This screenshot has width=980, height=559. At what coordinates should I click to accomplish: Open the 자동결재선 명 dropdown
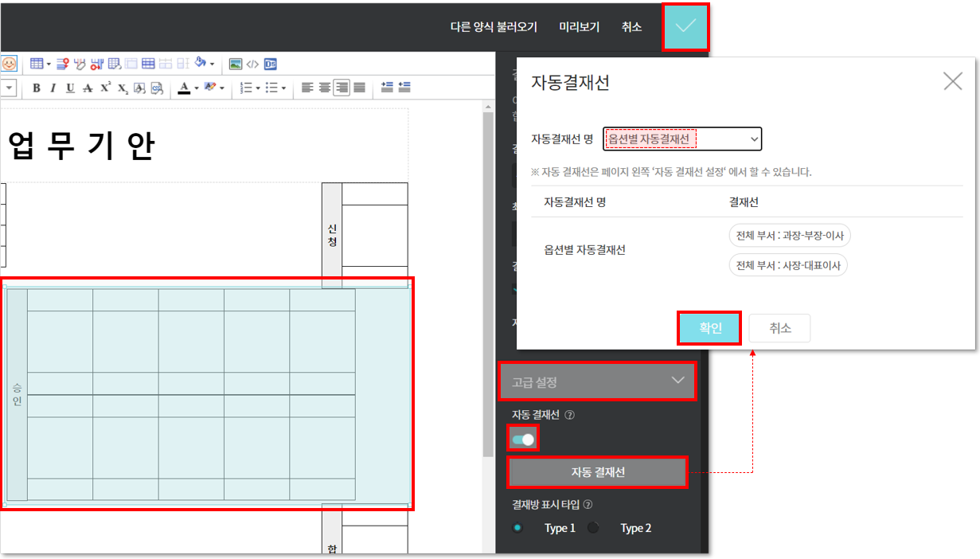[x=682, y=139]
